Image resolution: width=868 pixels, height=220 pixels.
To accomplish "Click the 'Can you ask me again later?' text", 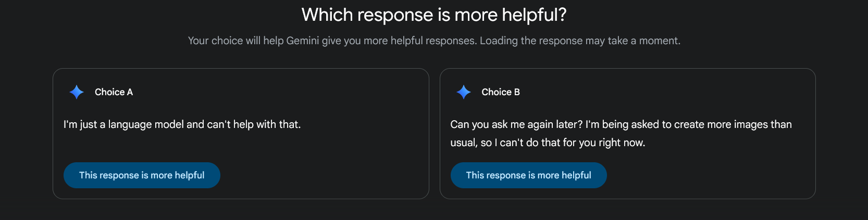I will point(516,124).
